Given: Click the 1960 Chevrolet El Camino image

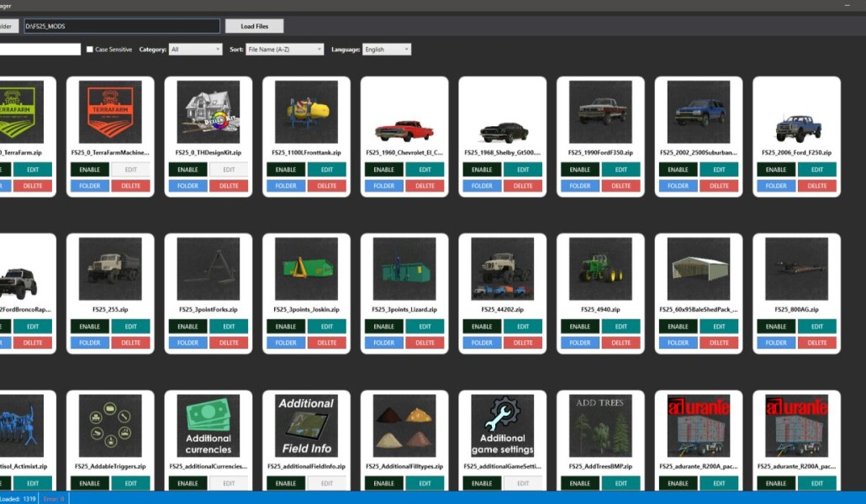Looking at the screenshot, I should pos(404,113).
